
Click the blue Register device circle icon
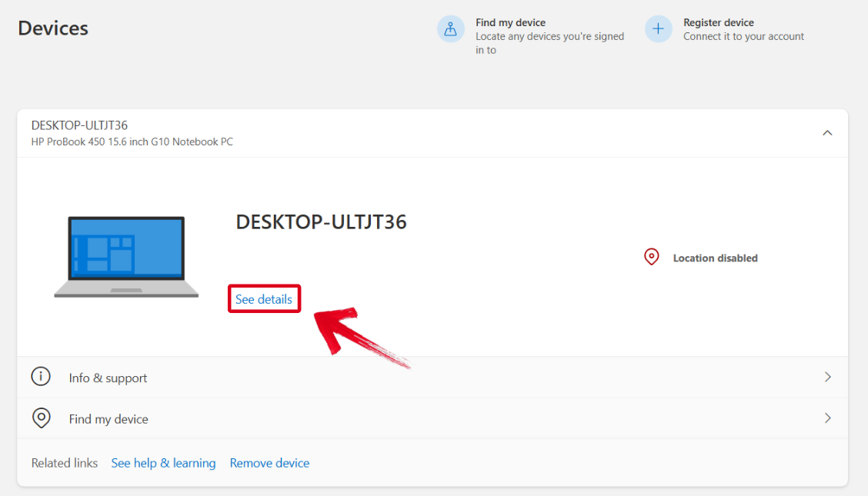pos(659,28)
